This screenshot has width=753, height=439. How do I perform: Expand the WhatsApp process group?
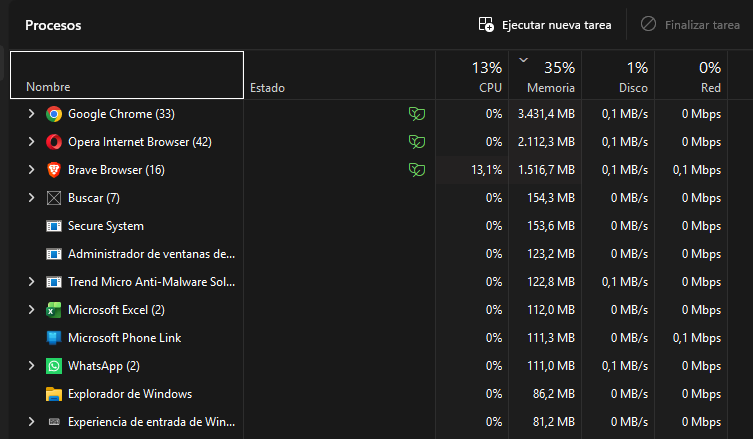pyautogui.click(x=31, y=366)
